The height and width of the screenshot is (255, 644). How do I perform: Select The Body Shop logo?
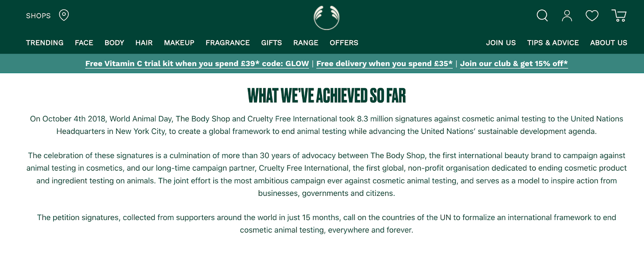pos(326,18)
